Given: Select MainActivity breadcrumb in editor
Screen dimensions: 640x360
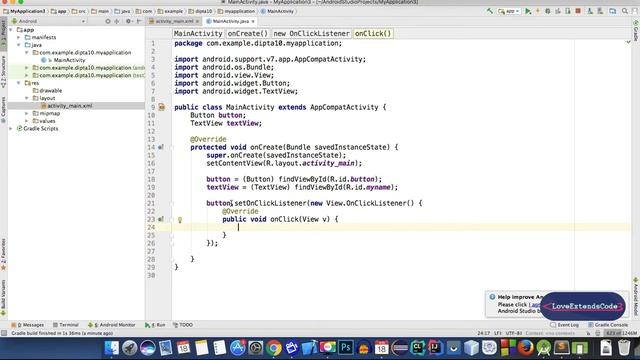Looking at the screenshot, I should pyautogui.click(x=198, y=33).
